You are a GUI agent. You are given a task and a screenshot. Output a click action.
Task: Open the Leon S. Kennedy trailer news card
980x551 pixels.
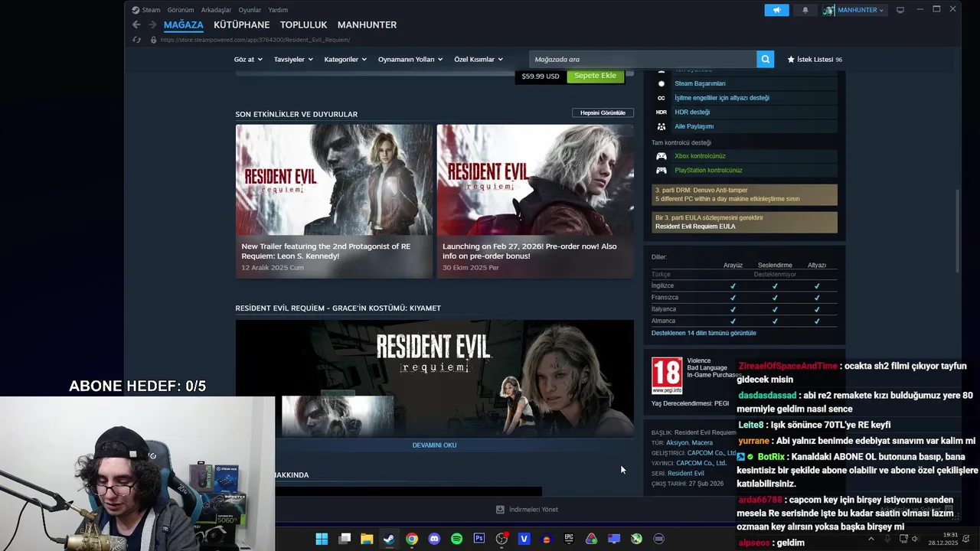334,201
